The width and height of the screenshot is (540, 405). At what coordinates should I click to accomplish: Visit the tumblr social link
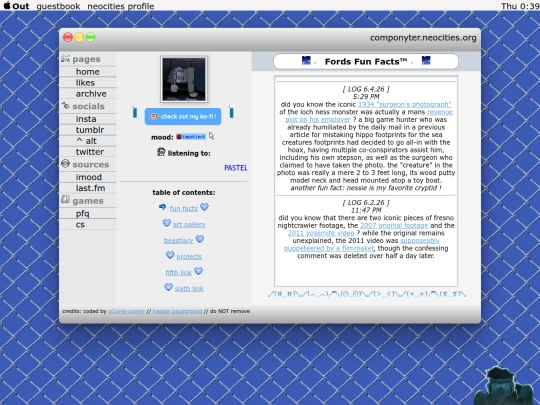[90, 130]
